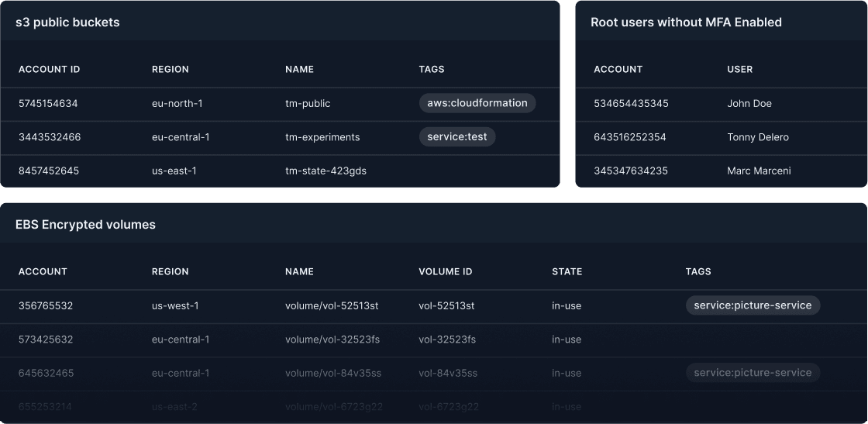Click the us-west-1 region cell

(x=175, y=306)
